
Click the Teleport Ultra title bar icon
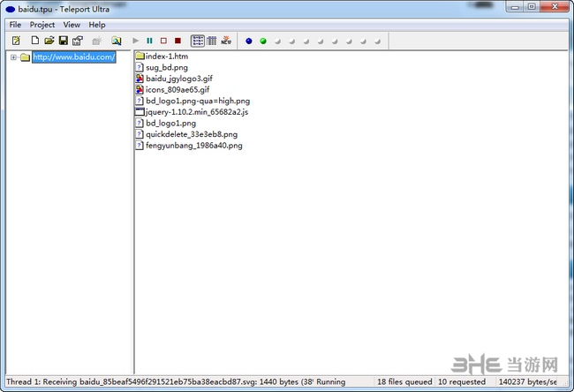pos(11,9)
